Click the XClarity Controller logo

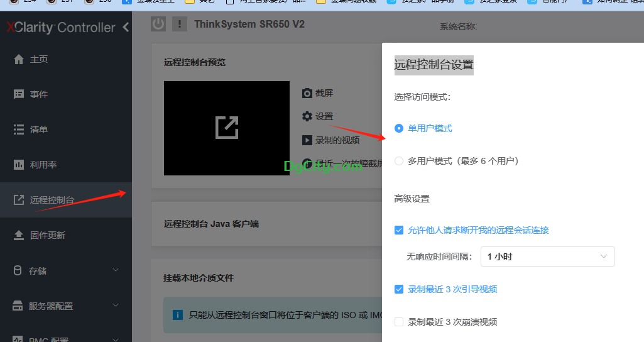pyautogui.click(x=61, y=28)
